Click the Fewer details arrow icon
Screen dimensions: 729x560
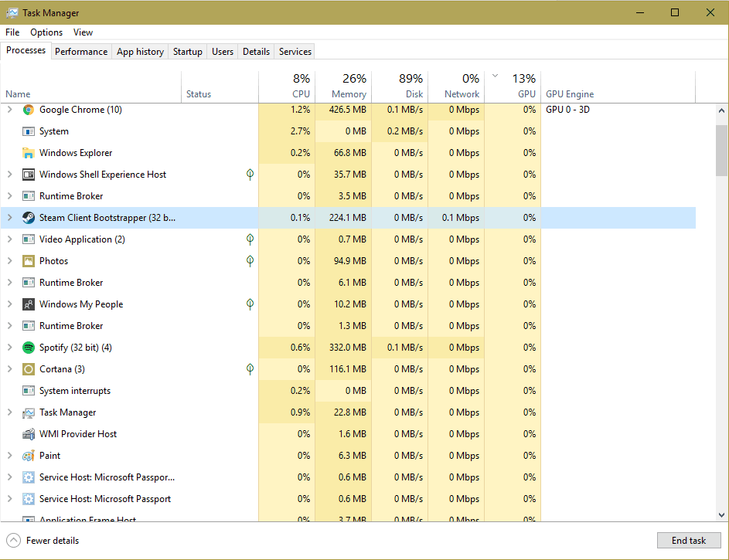click(x=13, y=541)
